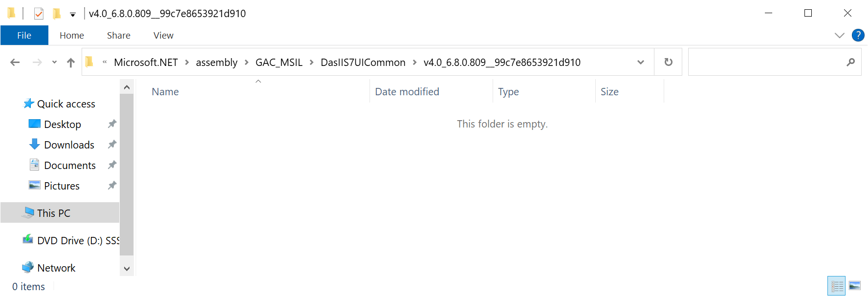Switch to Details view layout

836,286
